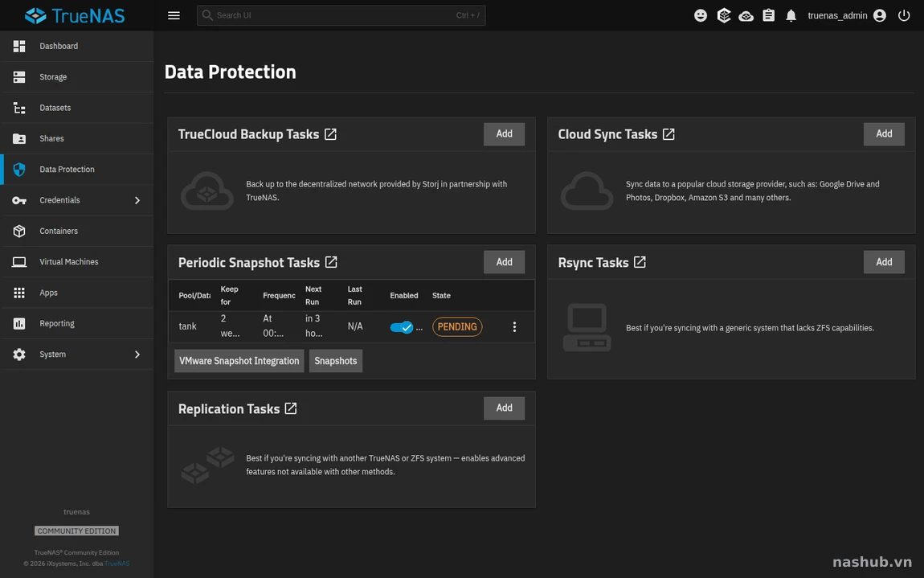The image size is (924, 578).
Task: Toggle the tank snapshot task Enabled switch
Action: 402,327
